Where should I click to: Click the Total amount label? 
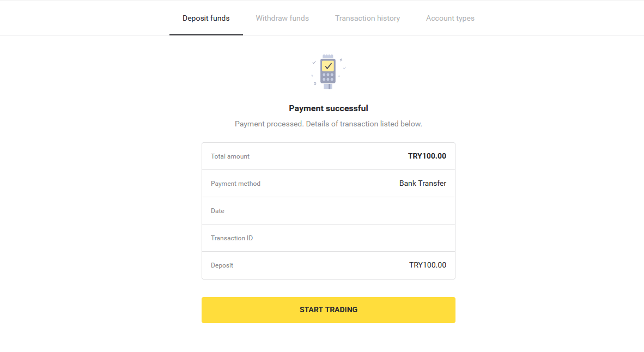pos(230,156)
